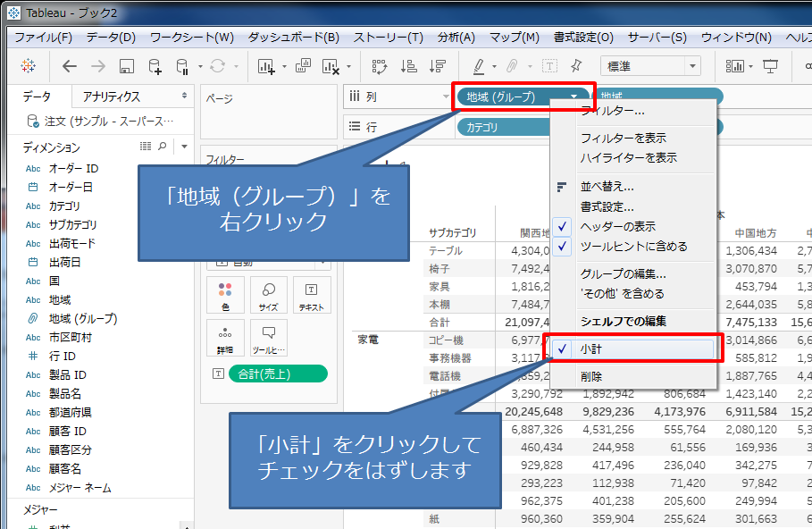Click the add new data source icon
The width and height of the screenshot is (812, 529).
pyautogui.click(x=155, y=66)
